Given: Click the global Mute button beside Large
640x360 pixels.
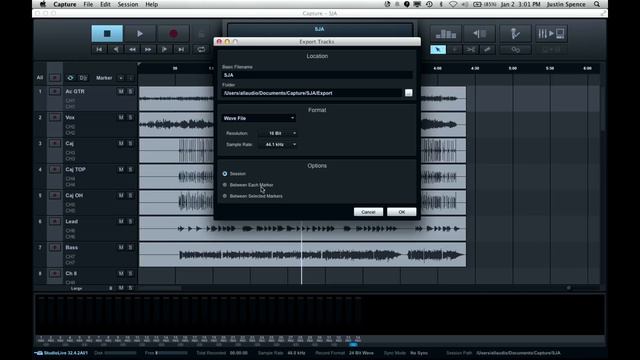Looking at the screenshot, I should (121, 288).
